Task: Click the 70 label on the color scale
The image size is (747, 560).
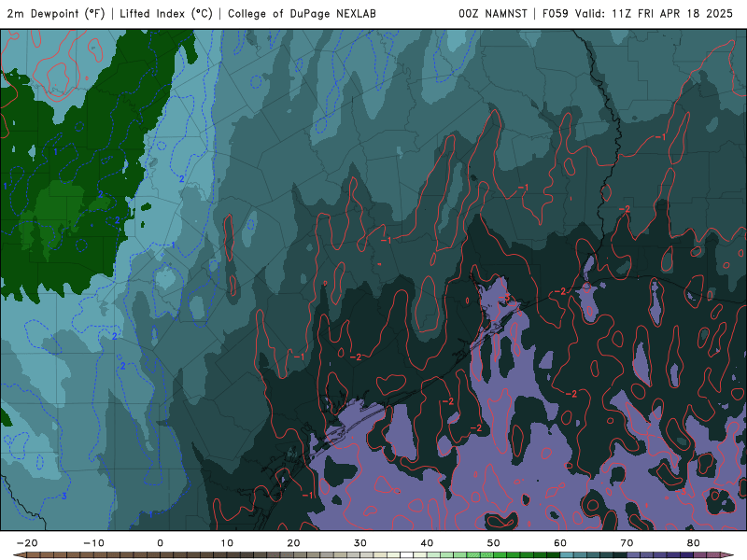Action: pyautogui.click(x=627, y=543)
